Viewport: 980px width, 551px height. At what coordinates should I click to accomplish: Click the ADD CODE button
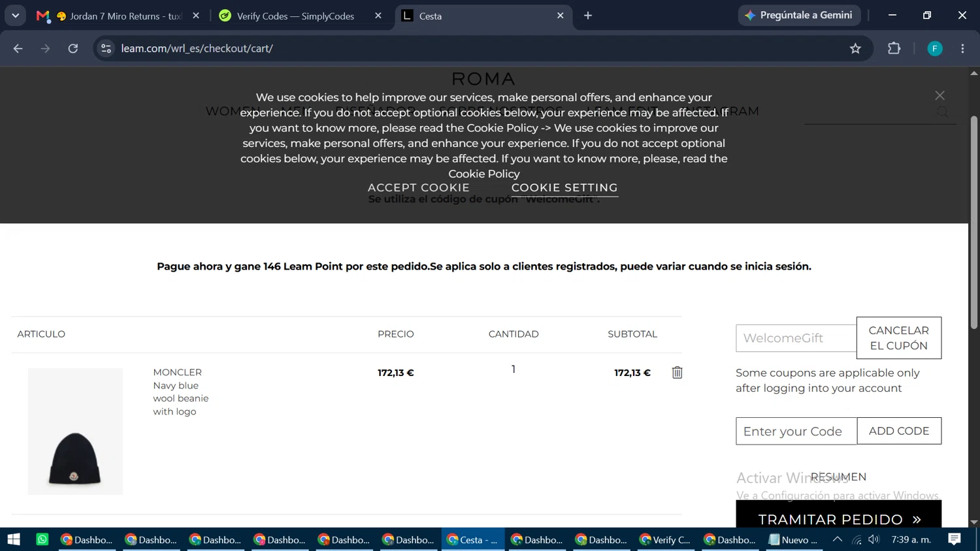tap(899, 431)
